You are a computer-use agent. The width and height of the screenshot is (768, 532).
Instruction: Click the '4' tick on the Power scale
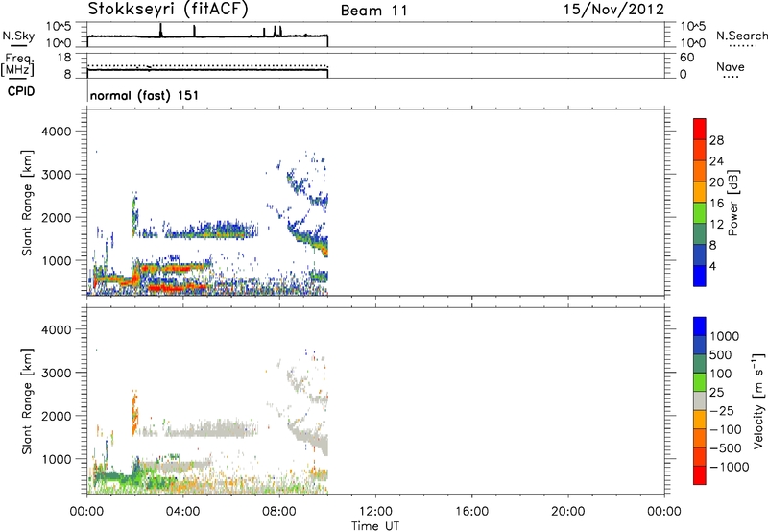(x=712, y=266)
